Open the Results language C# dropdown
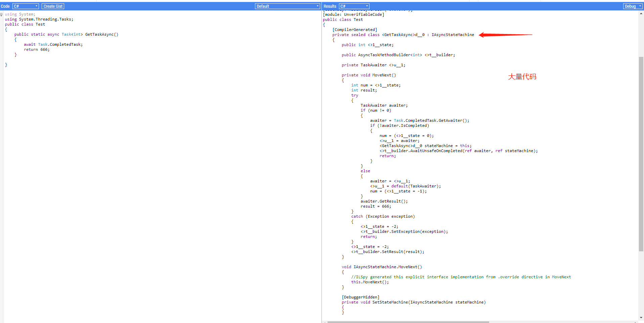The width and height of the screenshot is (644, 323). point(354,6)
